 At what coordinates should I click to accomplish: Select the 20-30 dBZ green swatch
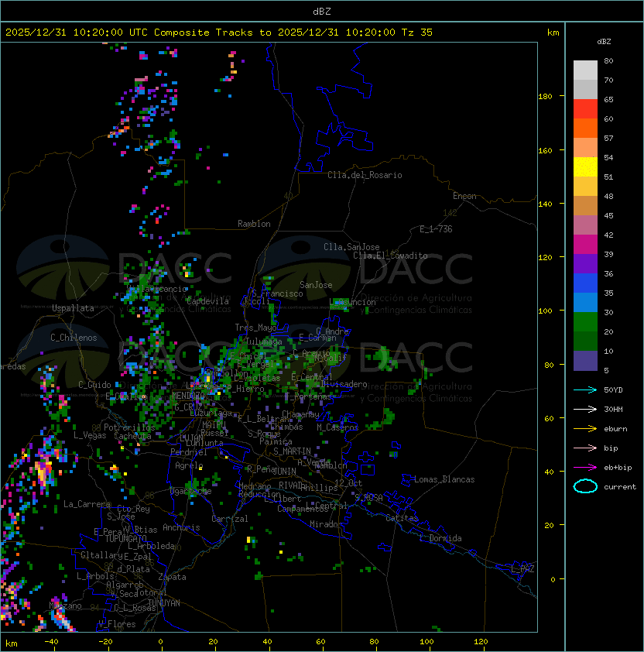[585, 322]
